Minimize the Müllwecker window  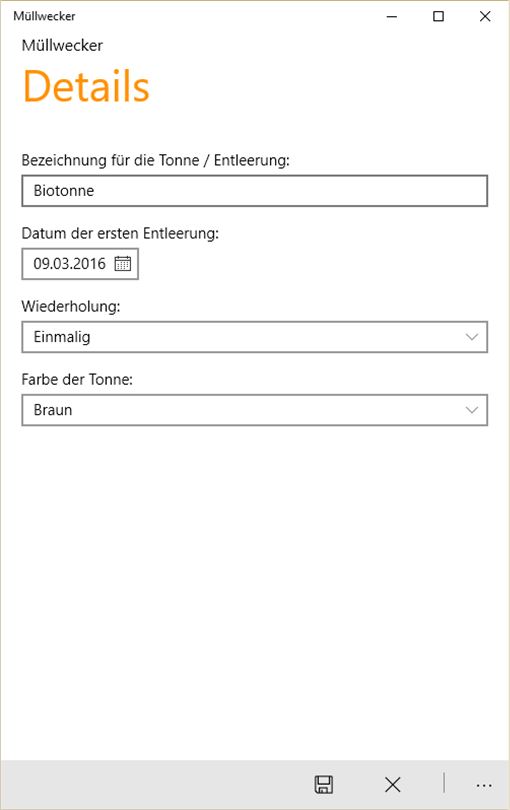392,17
